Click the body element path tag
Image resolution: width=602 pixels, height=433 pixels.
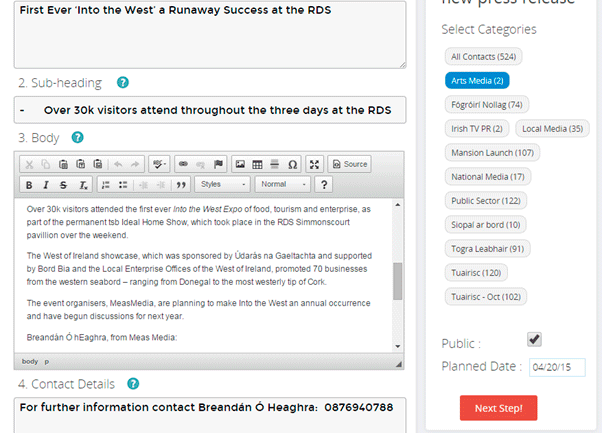[30, 360]
